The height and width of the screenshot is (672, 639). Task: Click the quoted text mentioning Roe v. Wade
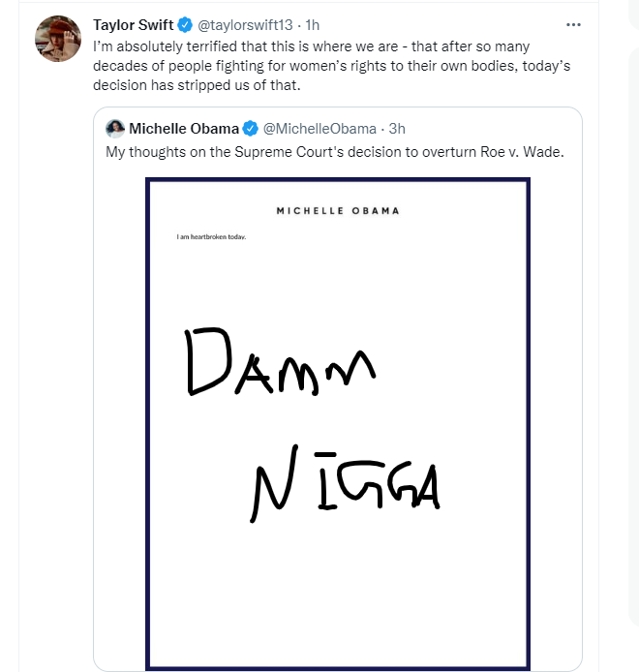335,152
